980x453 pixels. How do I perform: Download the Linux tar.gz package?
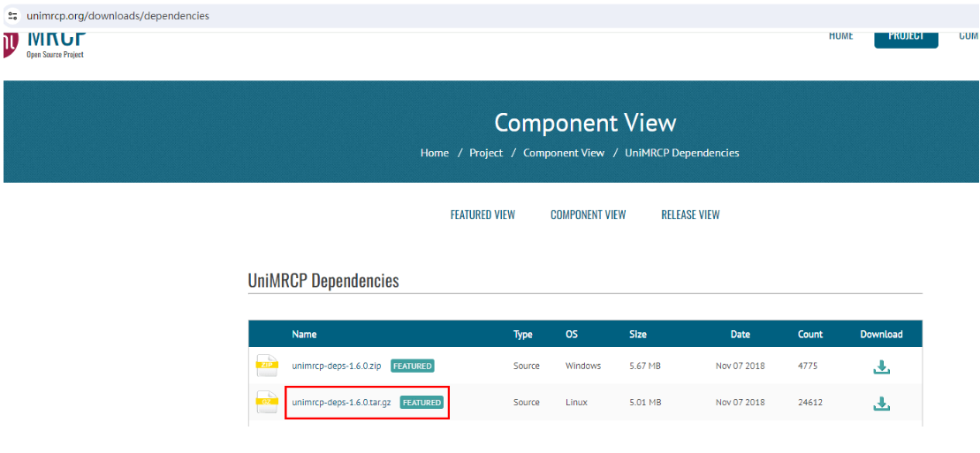point(881,404)
